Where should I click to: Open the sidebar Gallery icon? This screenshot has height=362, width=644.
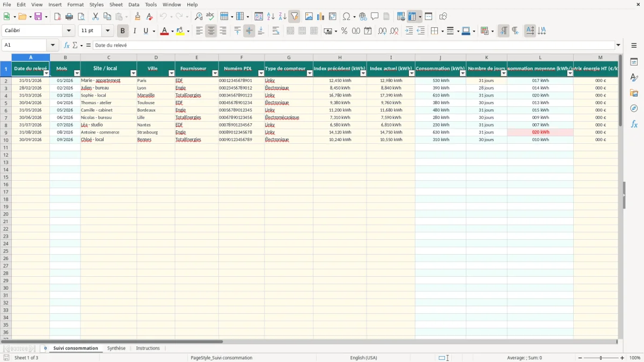[634, 93]
